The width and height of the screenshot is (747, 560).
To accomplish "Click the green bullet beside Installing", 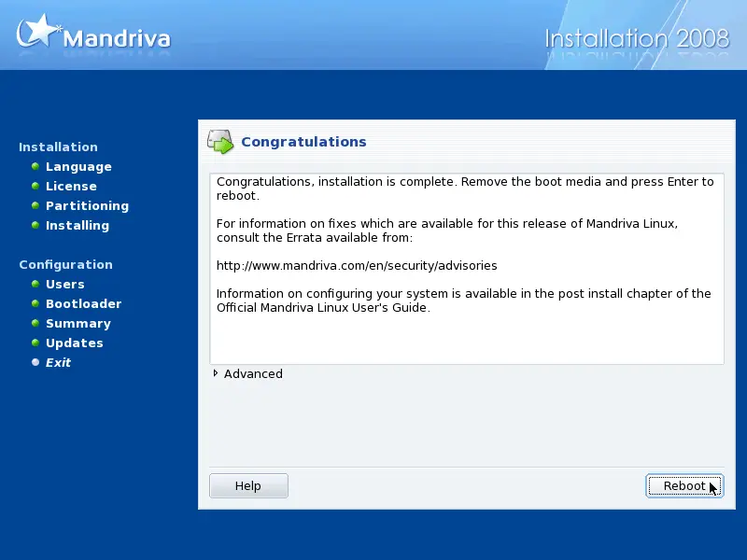I will (x=35, y=225).
